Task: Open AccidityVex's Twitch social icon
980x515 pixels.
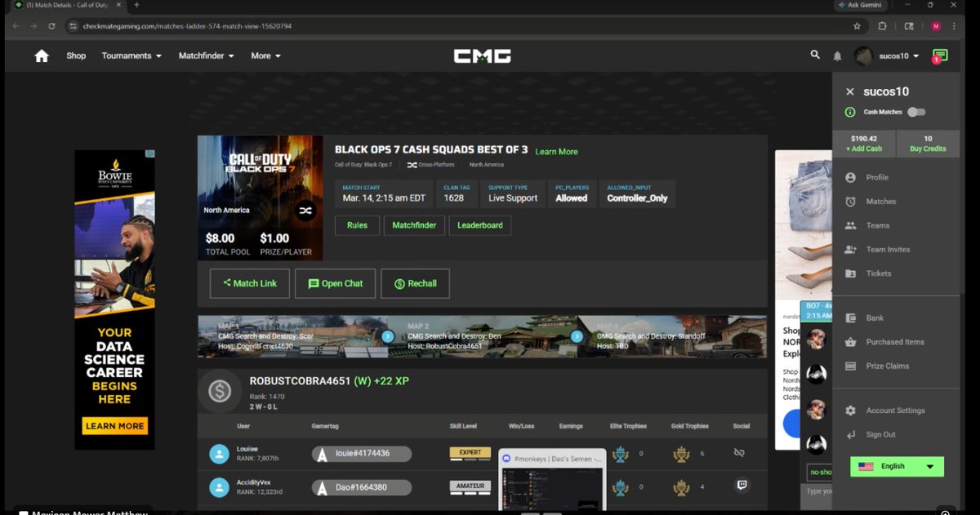Action: (742, 485)
